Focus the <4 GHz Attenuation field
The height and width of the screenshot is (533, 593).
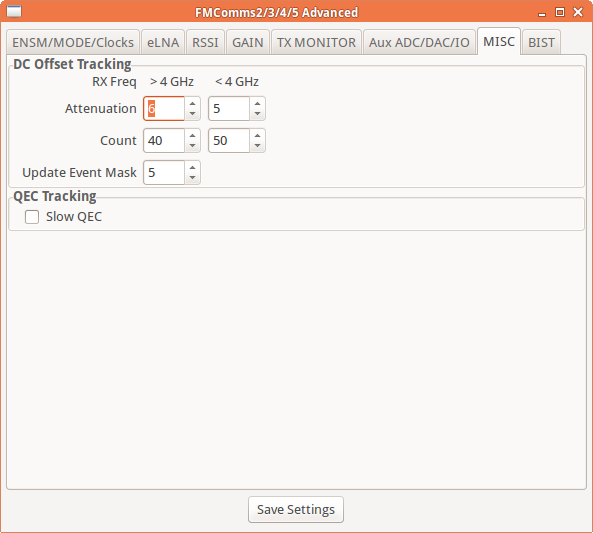pyautogui.click(x=229, y=109)
